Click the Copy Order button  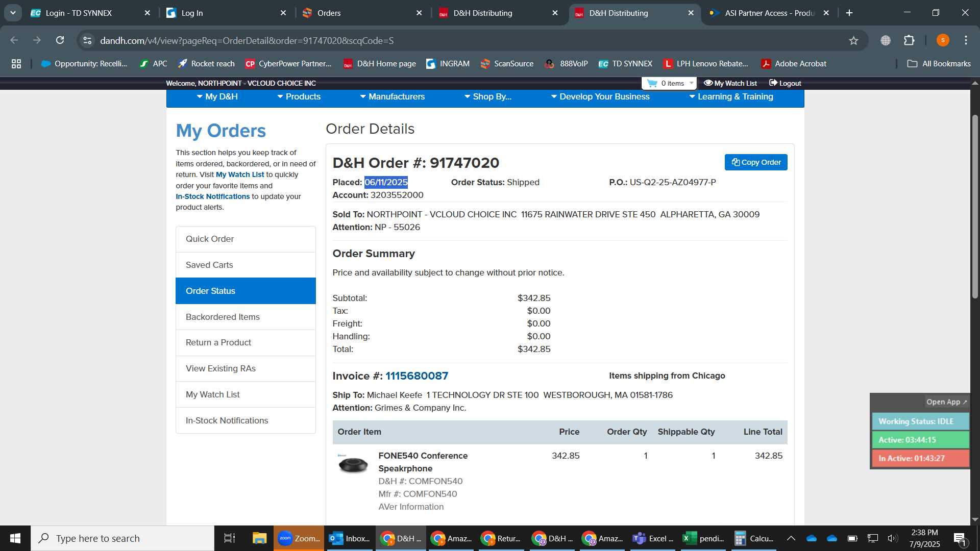tap(756, 162)
